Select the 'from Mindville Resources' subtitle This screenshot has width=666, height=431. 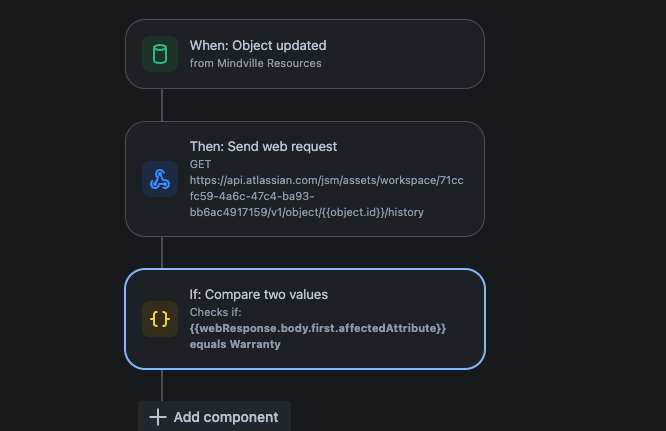pyautogui.click(x=255, y=63)
